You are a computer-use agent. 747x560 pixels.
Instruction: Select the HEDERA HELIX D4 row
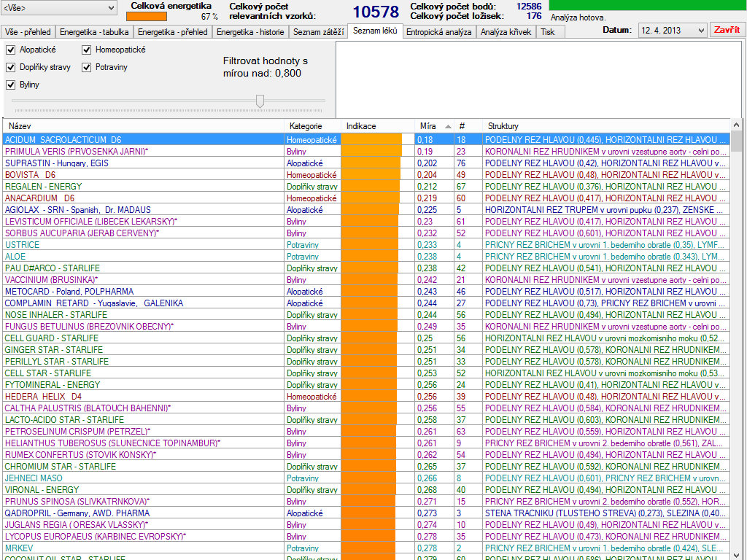(x=366, y=397)
